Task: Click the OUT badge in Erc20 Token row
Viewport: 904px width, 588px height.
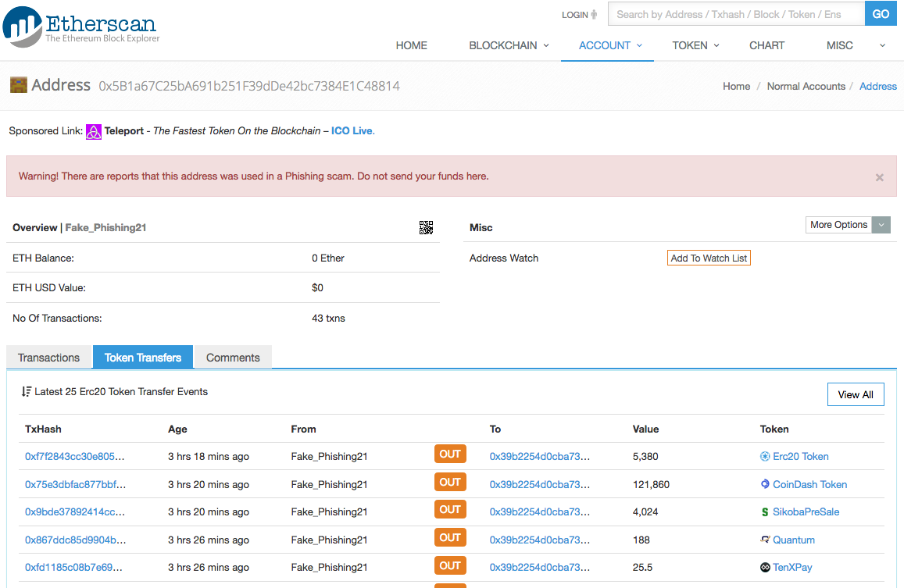Action: [x=450, y=454]
